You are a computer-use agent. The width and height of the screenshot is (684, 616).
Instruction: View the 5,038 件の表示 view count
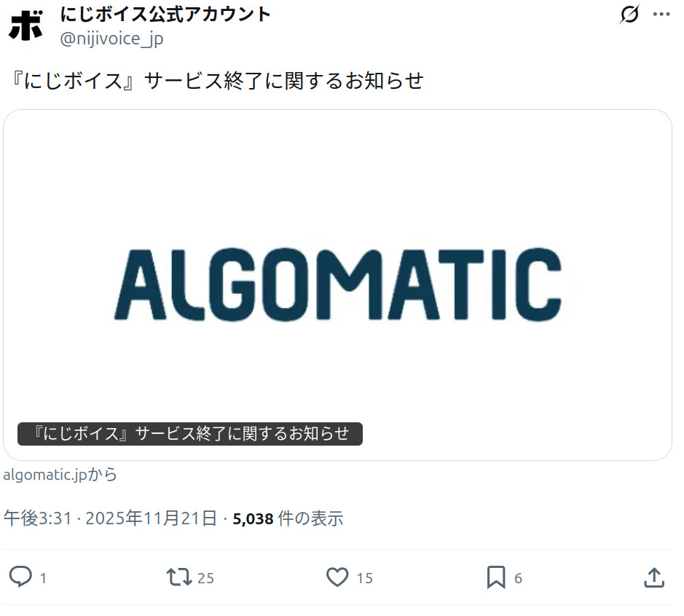288,518
